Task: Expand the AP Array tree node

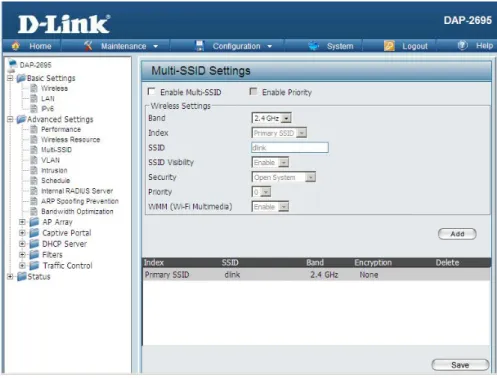Action: click(x=22, y=222)
